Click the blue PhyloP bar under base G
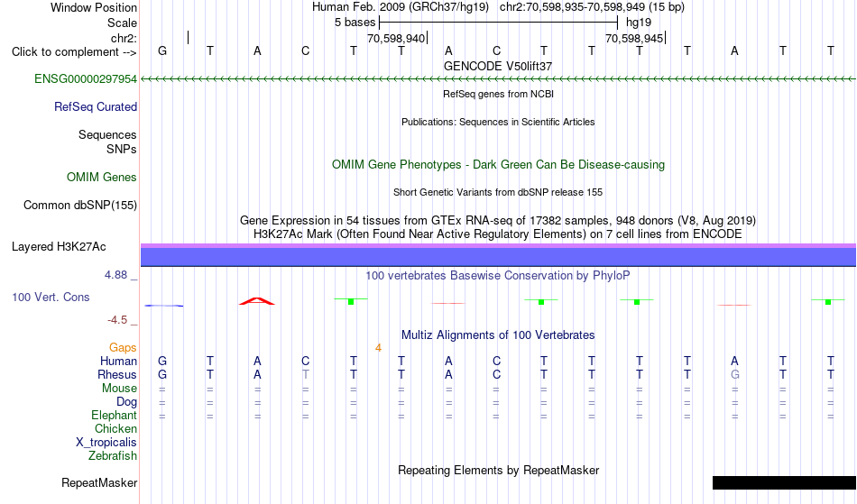This screenshot has width=857, height=504. pyautogui.click(x=164, y=306)
